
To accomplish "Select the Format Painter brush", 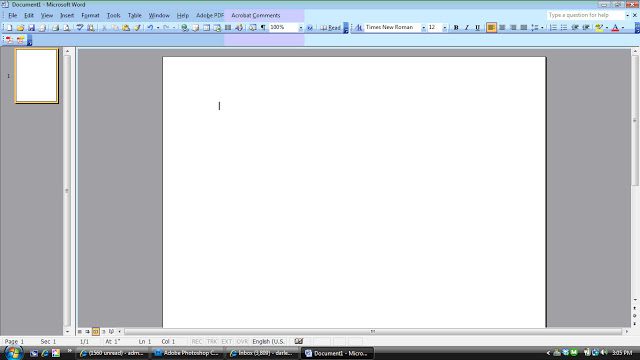I will pos(138,28).
